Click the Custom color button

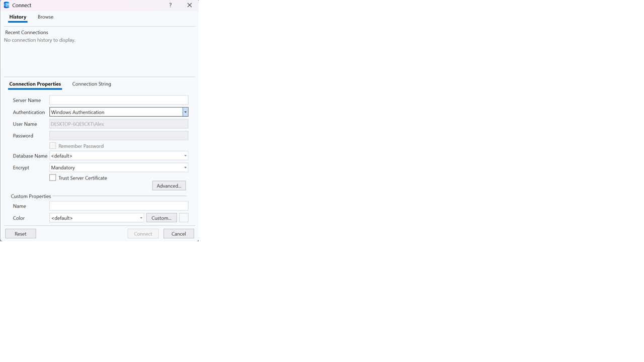162,218
